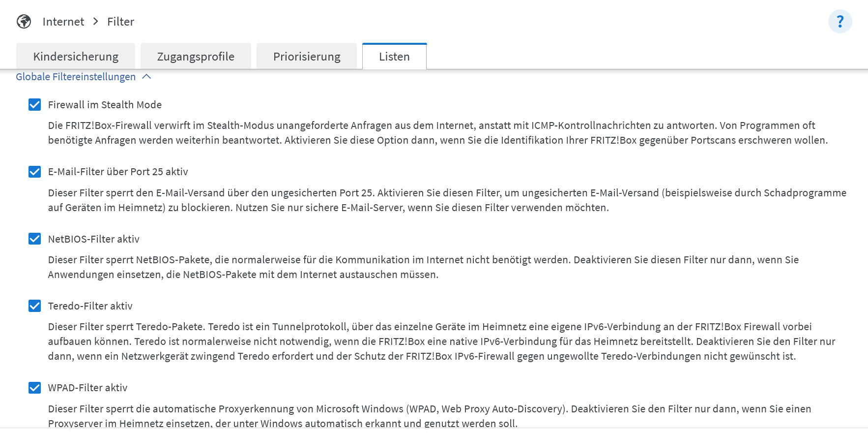
Task: Click the Filter breadcrumb label
Action: (120, 22)
